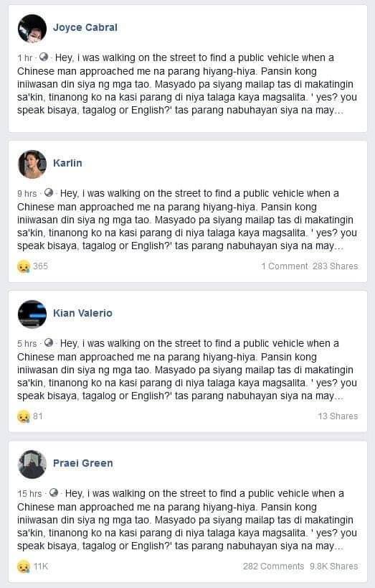Click the sad reaction emoji beside 11K
The height and width of the screenshot is (588, 375).
pos(24,566)
